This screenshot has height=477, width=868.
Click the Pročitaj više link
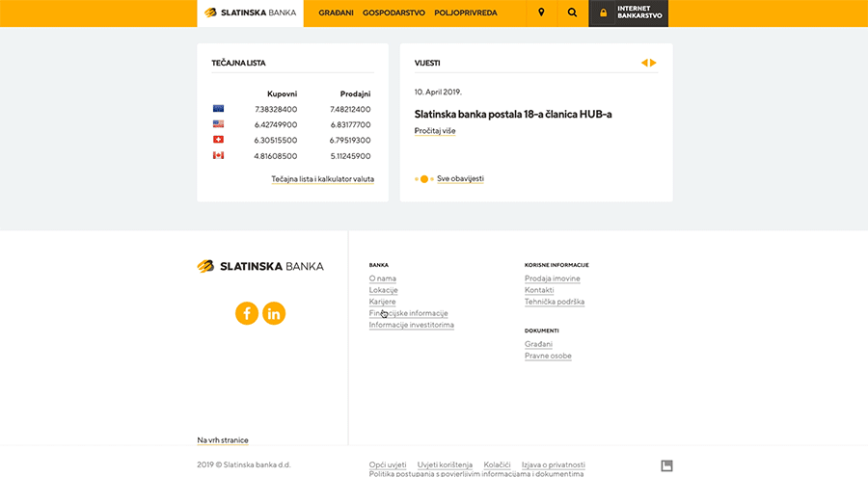(435, 131)
